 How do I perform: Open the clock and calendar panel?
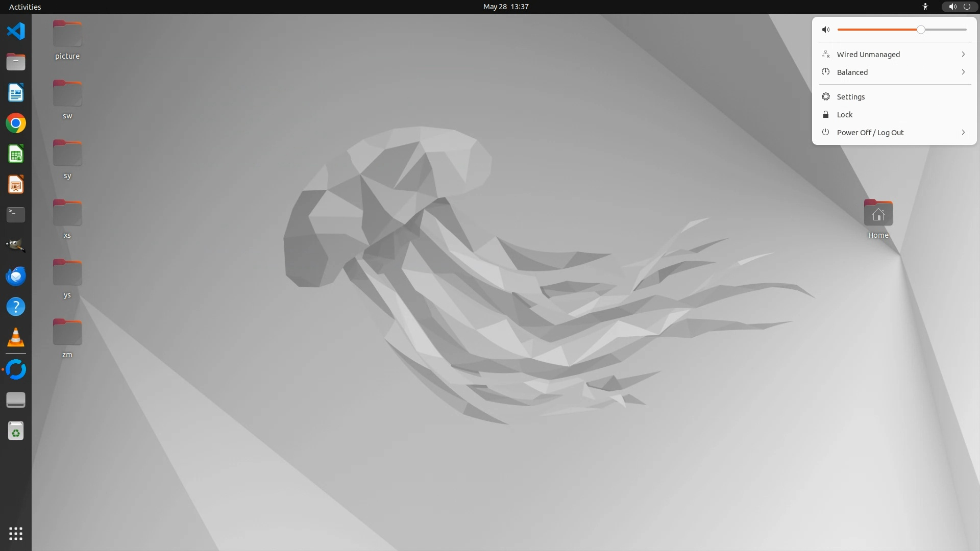(x=505, y=7)
